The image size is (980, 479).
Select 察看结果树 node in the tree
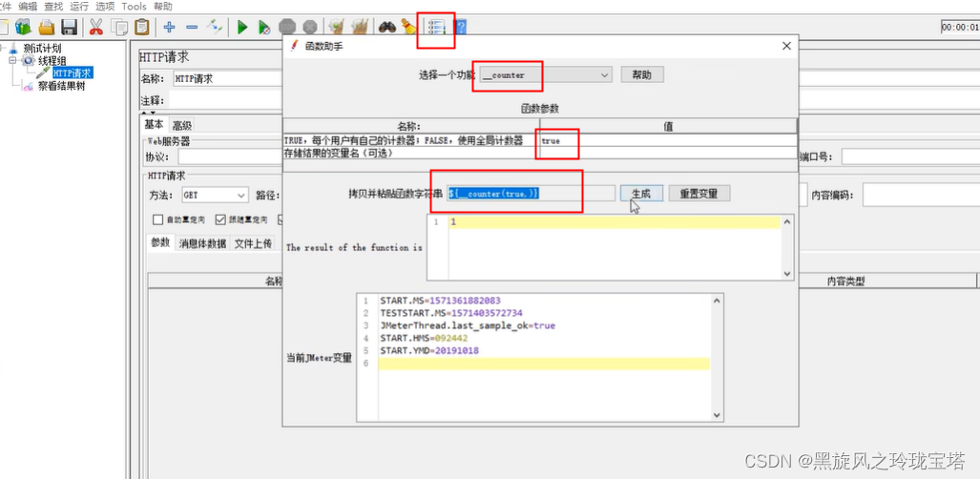(x=61, y=86)
